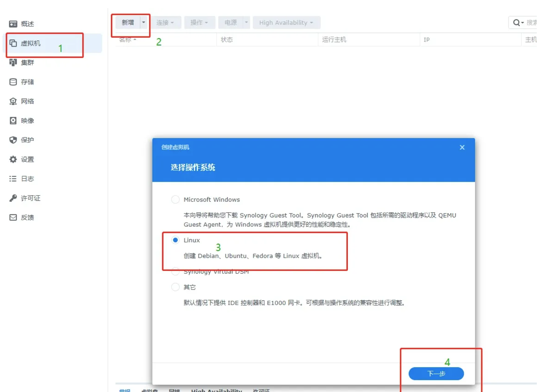Screen dimensions: 538x392
Task: Select the Microsoft Windows radio button
Action: point(175,199)
